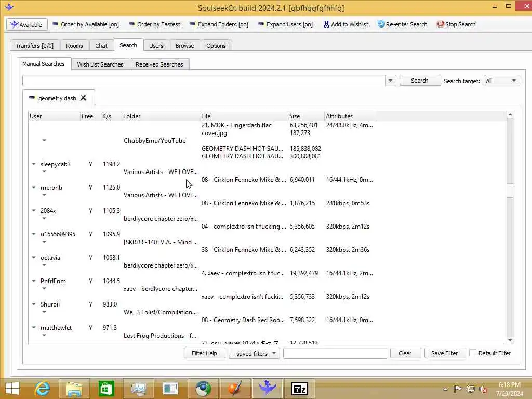The image size is (532, 399).
Task: Sort results by User column
Action: (54, 116)
